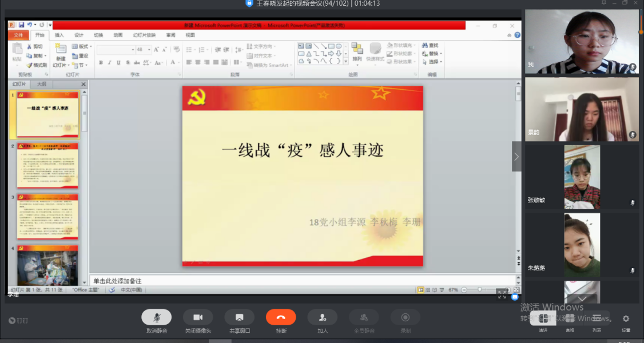Hang up the call with 挂断
This screenshot has width=644, height=343.
(x=281, y=317)
